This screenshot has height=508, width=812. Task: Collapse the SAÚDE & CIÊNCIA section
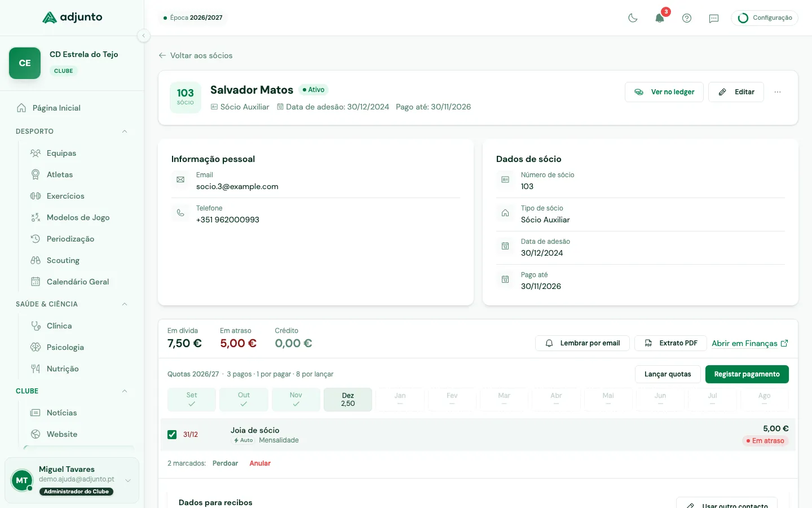tap(125, 304)
